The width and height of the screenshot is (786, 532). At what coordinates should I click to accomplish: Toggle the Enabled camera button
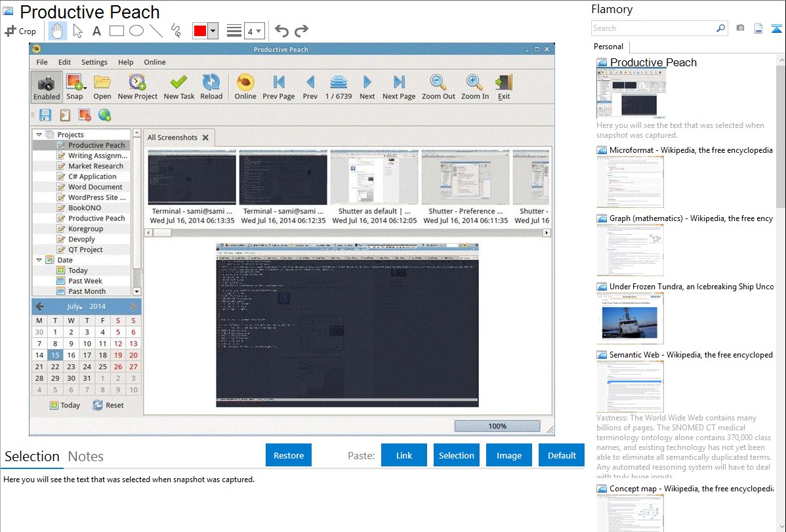pos(47,87)
